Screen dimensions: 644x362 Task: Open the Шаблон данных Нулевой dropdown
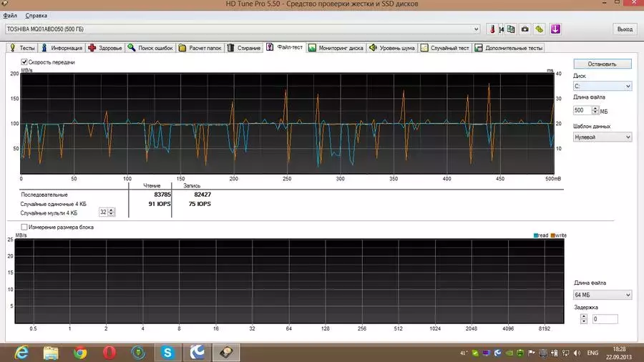pos(602,137)
